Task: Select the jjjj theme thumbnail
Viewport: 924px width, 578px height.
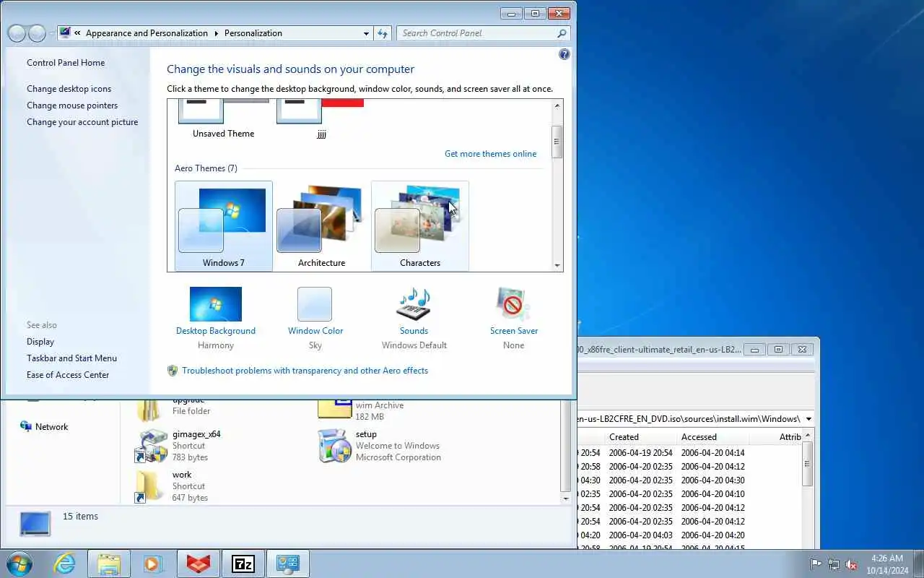Action: click(x=322, y=119)
